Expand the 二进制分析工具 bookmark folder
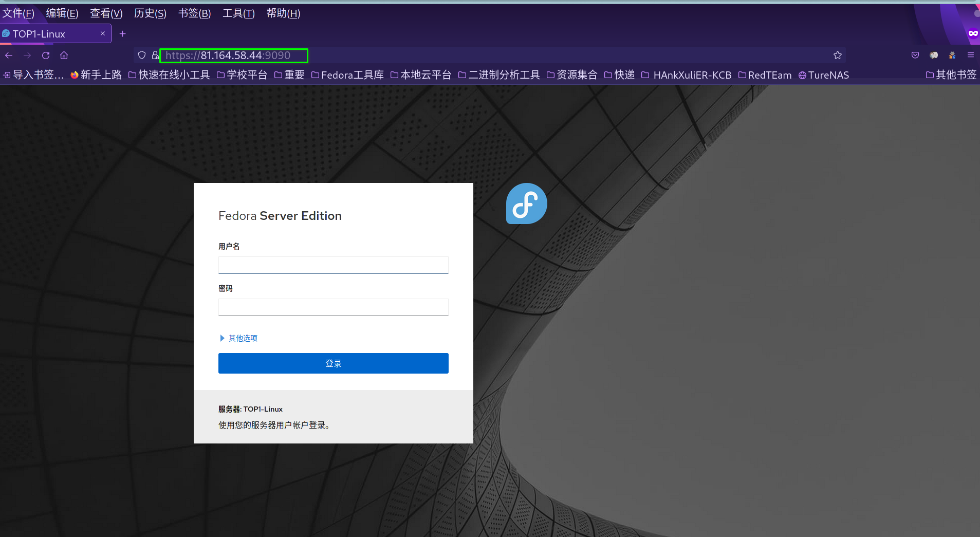980x537 pixels. coord(499,75)
